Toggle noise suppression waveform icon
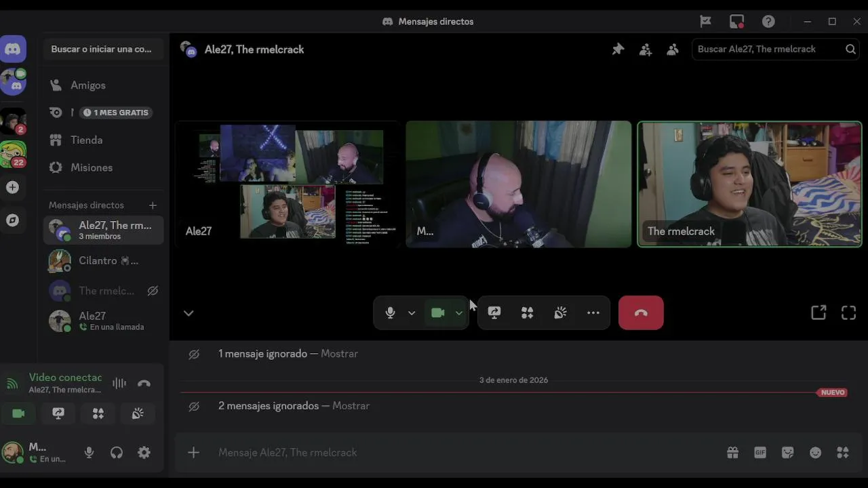 [119, 383]
